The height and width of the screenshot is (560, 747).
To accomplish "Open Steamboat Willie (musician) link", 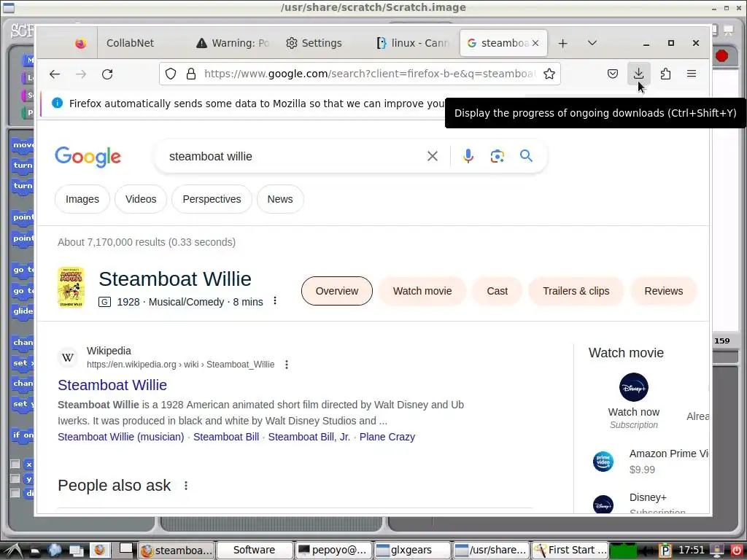I will tap(120, 437).
